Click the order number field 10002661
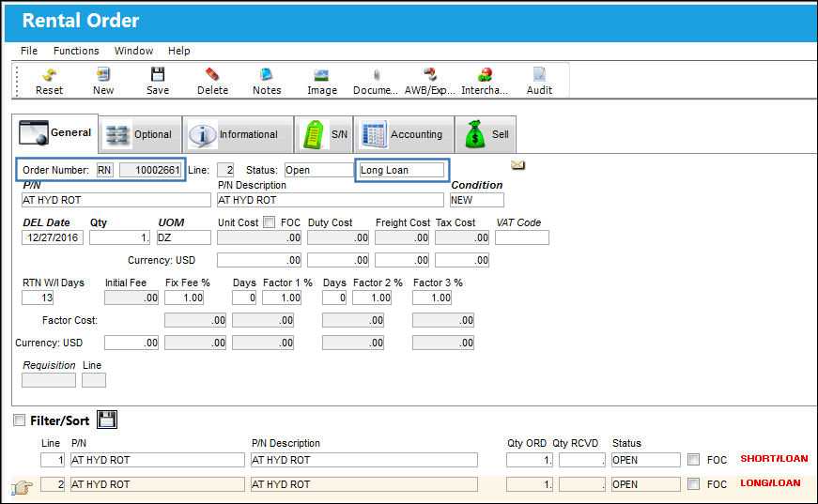Image resolution: width=818 pixels, height=504 pixels. click(151, 170)
